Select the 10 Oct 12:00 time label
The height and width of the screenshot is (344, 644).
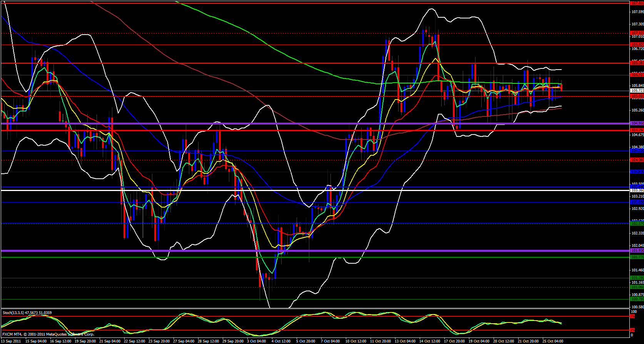[x=355, y=341]
